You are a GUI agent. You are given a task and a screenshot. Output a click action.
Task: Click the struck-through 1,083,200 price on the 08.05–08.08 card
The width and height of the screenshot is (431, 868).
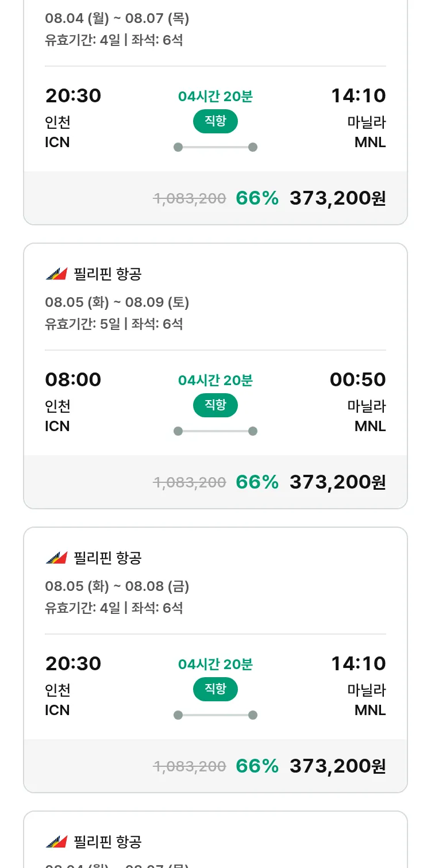[189, 766]
